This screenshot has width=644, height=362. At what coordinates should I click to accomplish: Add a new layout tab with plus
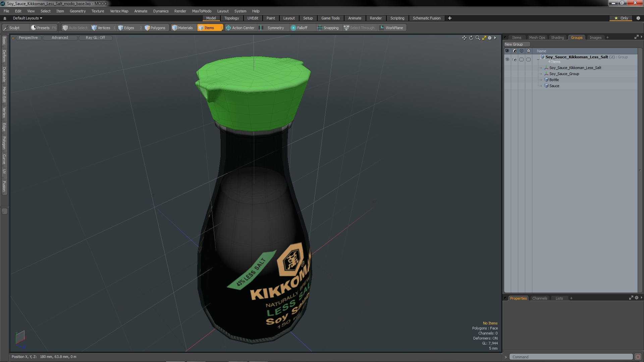tap(450, 18)
